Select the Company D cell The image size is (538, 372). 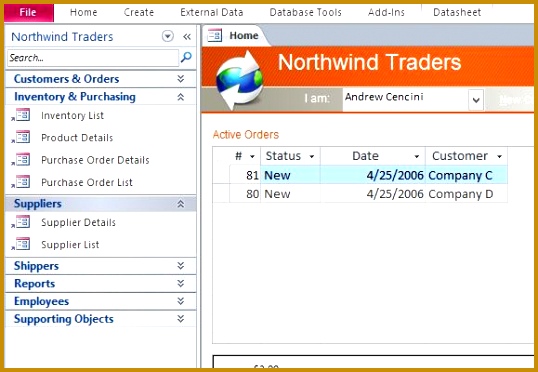click(466, 194)
